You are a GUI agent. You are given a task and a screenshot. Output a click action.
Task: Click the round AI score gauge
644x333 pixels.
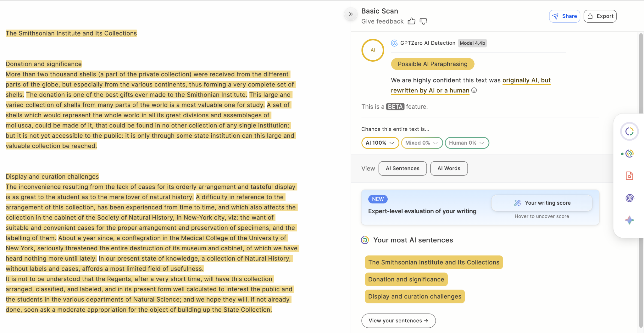(x=373, y=50)
